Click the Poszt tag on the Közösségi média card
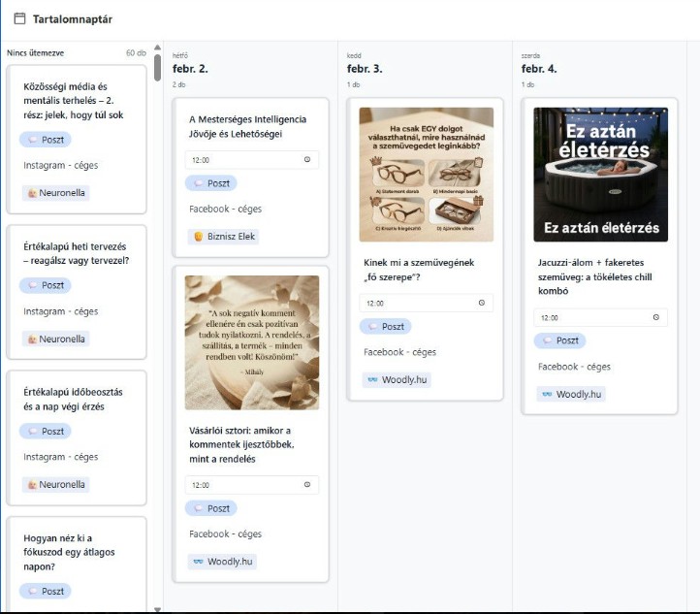Screen dimensions: 700x614 [46, 140]
